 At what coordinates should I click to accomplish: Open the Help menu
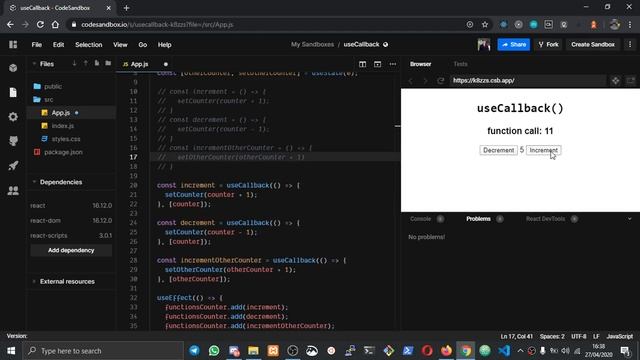point(164,44)
